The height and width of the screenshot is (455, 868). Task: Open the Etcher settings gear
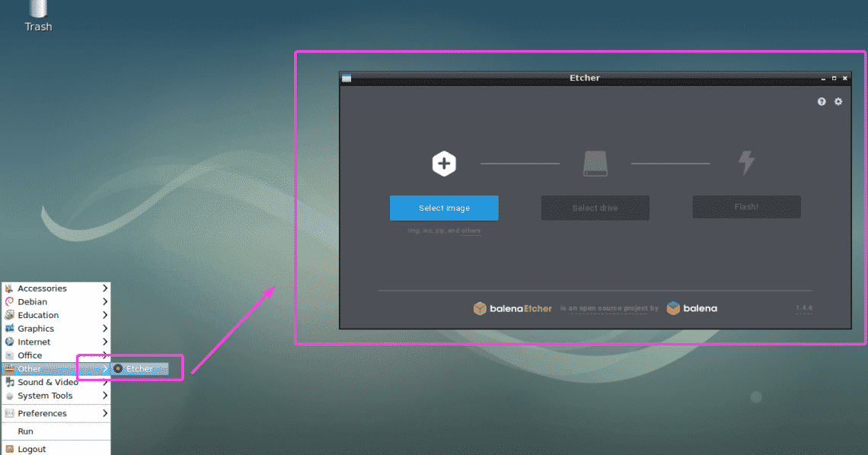[838, 101]
